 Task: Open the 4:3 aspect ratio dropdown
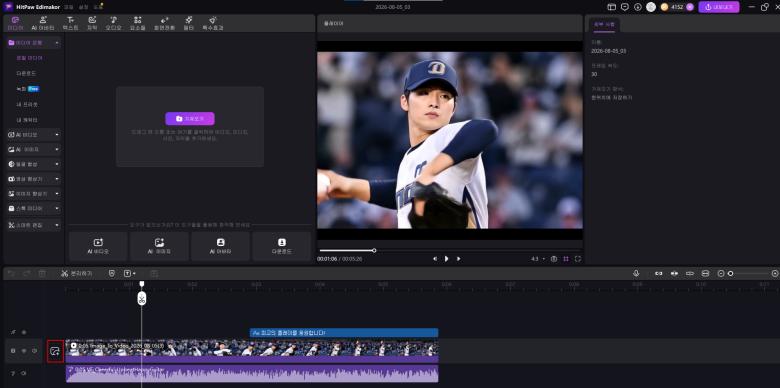click(538, 259)
